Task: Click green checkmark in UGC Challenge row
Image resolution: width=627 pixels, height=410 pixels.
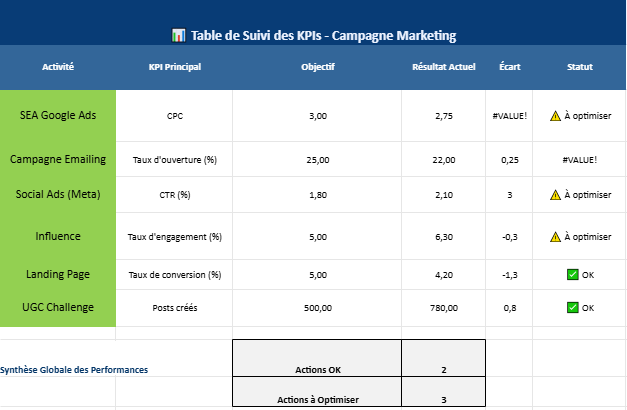Action: tap(573, 307)
